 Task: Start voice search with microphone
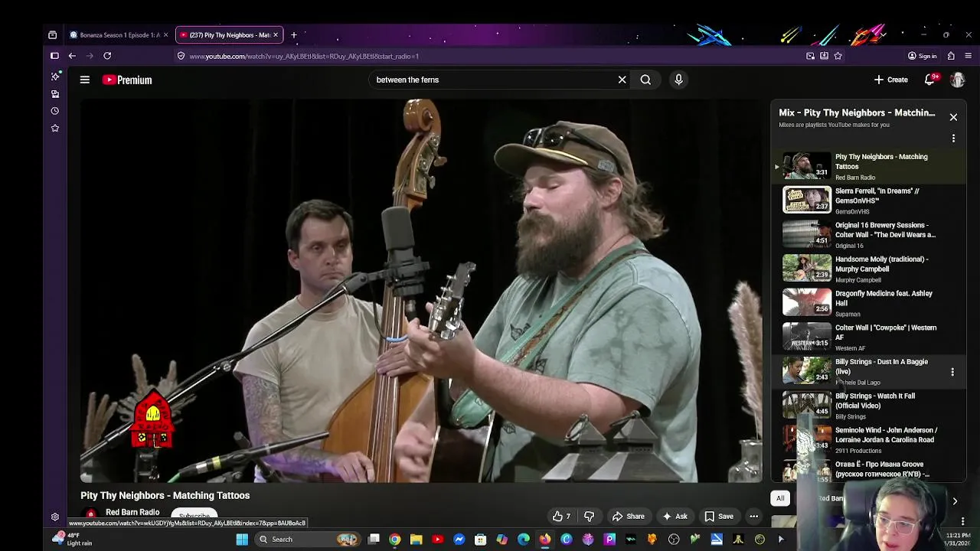tap(678, 80)
